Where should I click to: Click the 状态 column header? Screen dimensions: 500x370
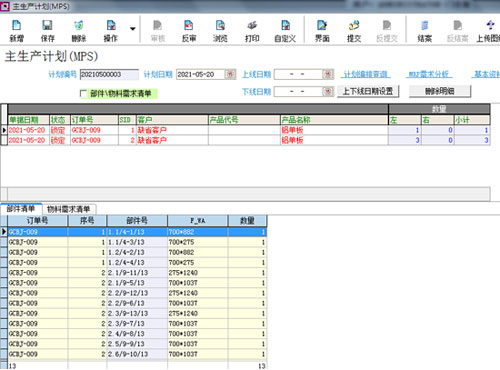pyautogui.click(x=60, y=120)
